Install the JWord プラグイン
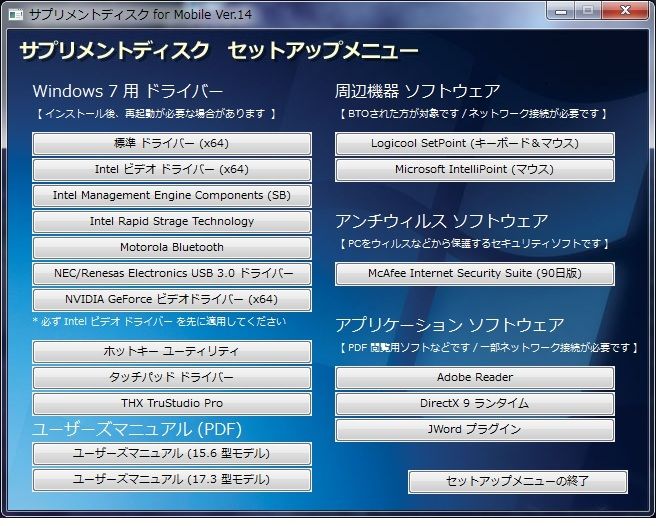 tap(475, 430)
